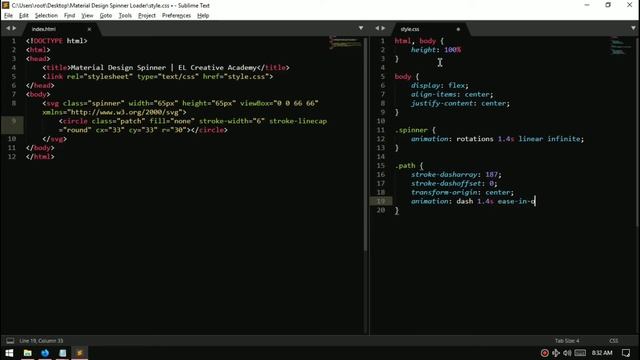
Task: Open the Edit menu
Action: click(24, 16)
